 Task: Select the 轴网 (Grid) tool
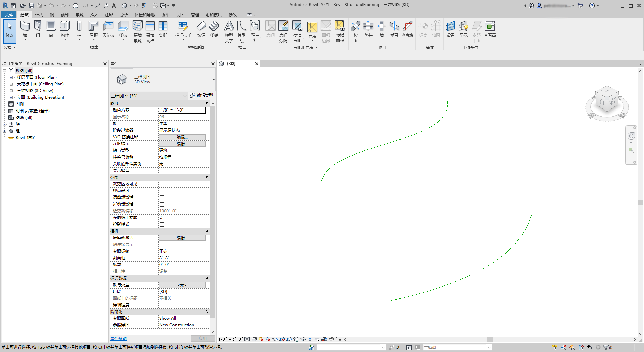point(436,29)
